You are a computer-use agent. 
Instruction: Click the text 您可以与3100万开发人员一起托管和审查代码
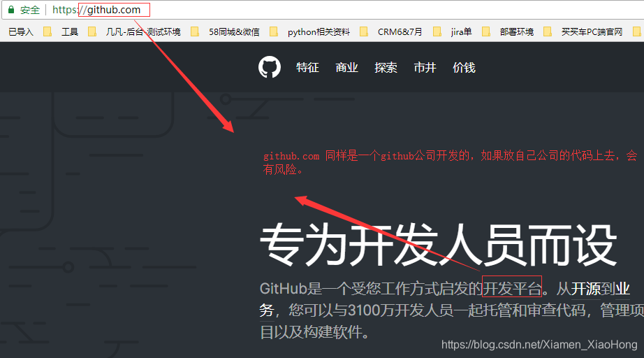tap(437, 310)
